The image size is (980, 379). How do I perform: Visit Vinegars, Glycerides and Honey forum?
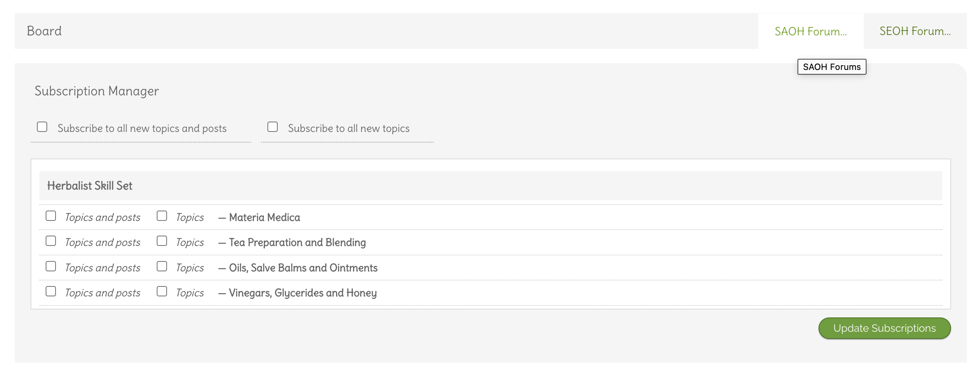pyautogui.click(x=303, y=293)
